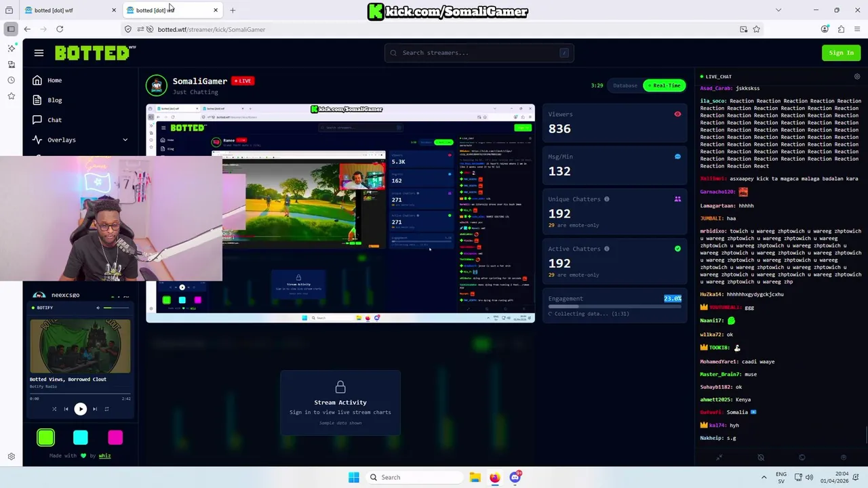Viewport: 868px width, 488px height.
Task: Open the hamburger menu next to the BOTTED logo
Action: click(39, 53)
